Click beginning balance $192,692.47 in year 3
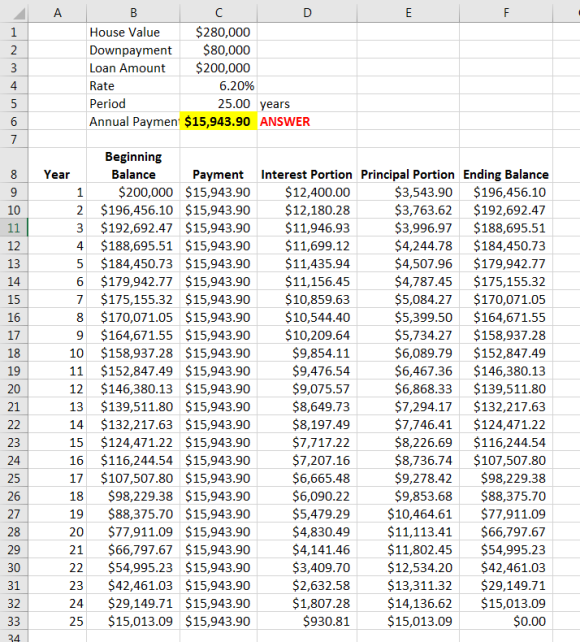The width and height of the screenshot is (580, 642). (x=133, y=228)
